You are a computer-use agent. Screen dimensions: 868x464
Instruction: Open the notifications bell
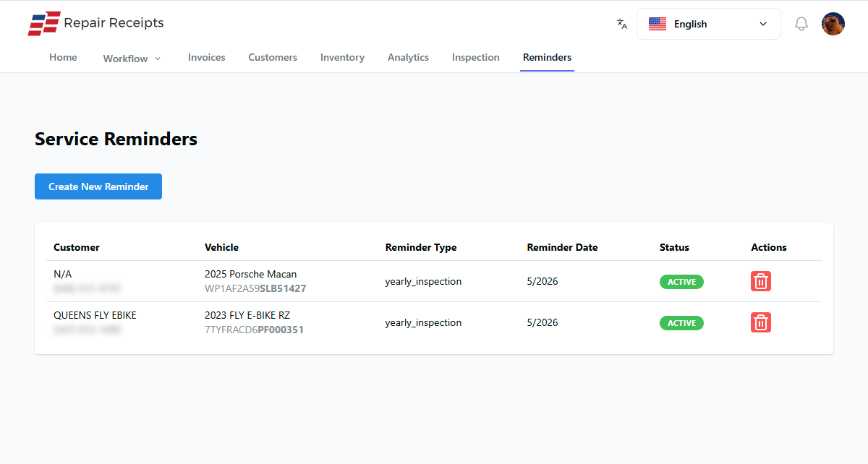point(801,24)
